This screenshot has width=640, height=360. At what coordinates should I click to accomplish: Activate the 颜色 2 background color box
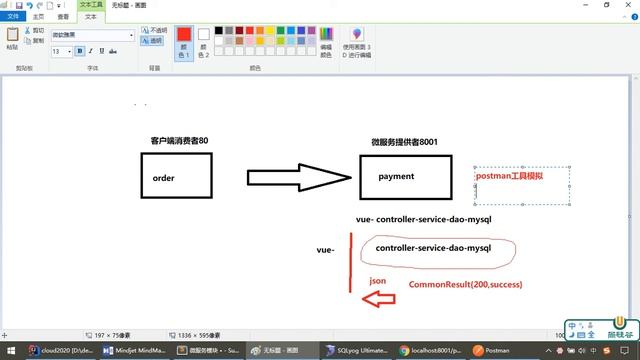[x=204, y=43]
